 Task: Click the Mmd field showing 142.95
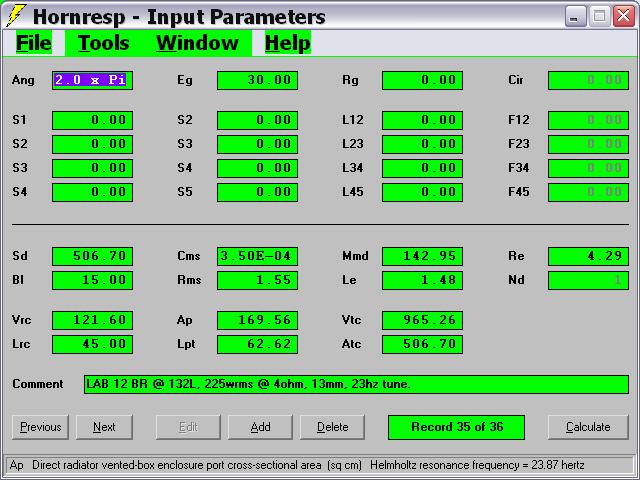(x=422, y=256)
